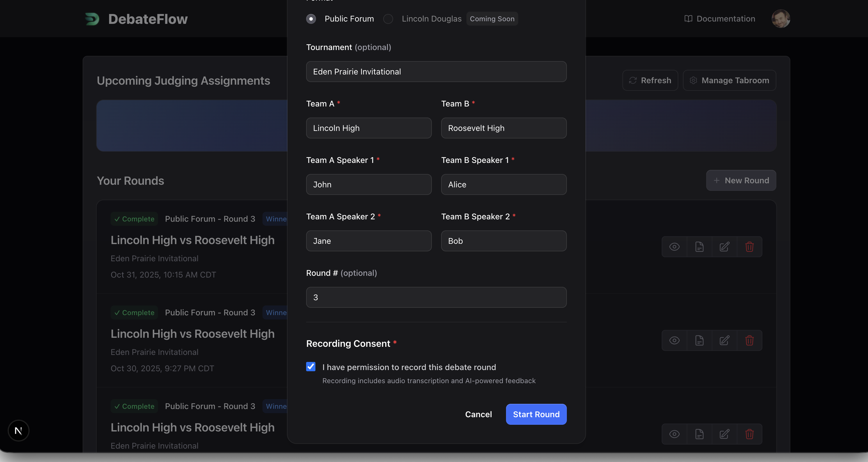View the first round via eye icon
This screenshot has width=868, height=462.
(674, 247)
